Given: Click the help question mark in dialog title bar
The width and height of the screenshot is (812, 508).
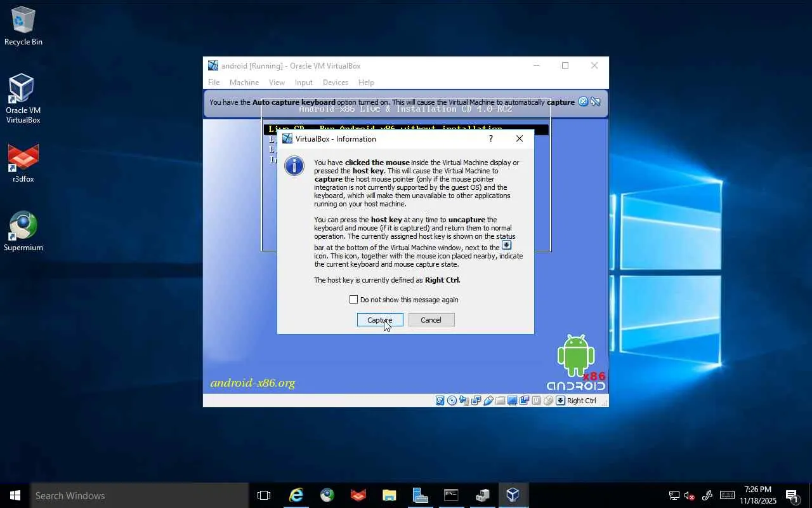Looking at the screenshot, I should pos(490,138).
